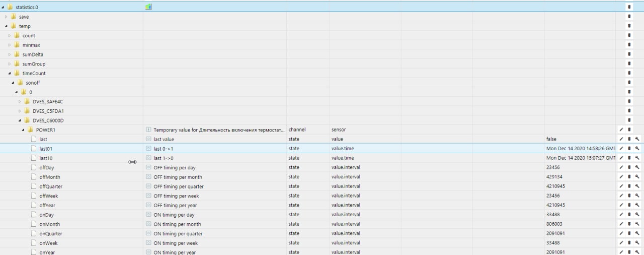644x255 pixels.
Task: Expand the DVES_3AFE4C folder
Action: [x=20, y=101]
